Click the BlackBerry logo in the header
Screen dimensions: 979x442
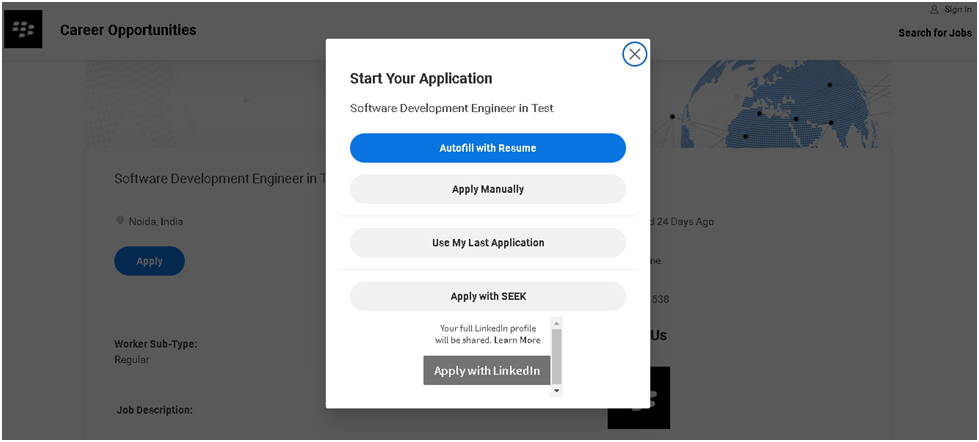tap(23, 29)
